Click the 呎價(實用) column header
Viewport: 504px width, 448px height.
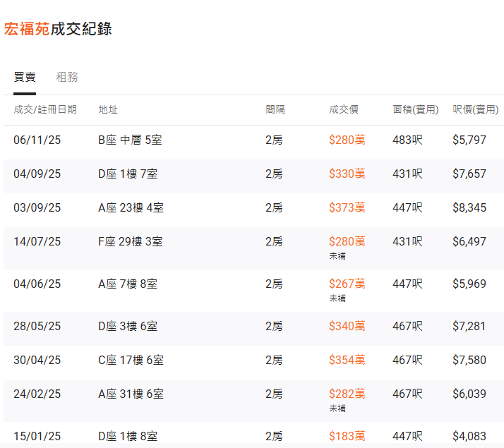(476, 109)
